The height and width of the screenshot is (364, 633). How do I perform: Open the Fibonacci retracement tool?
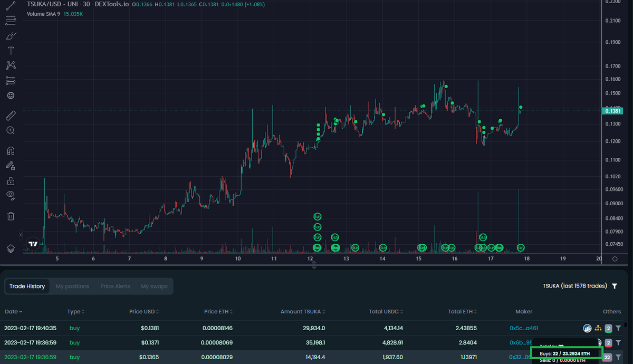click(x=11, y=21)
